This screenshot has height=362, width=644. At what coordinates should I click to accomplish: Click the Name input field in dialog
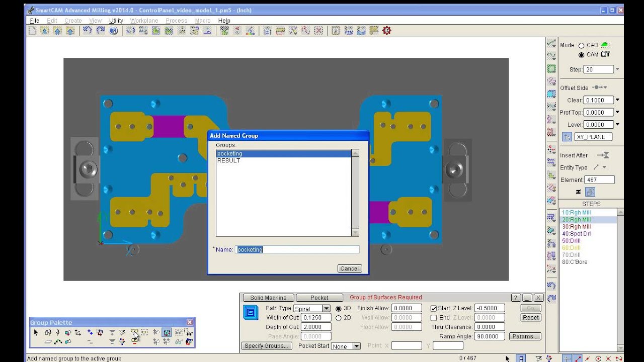point(297,249)
